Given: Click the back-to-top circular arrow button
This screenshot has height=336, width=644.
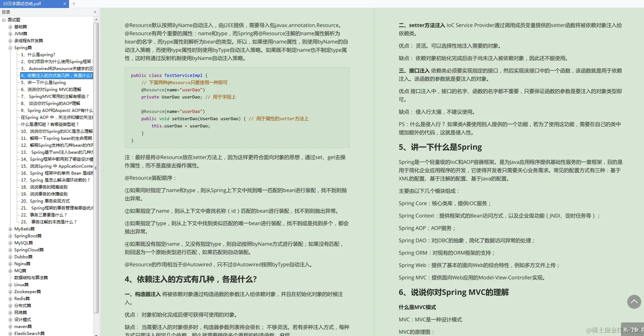Looking at the screenshot, I should tap(634, 302).
